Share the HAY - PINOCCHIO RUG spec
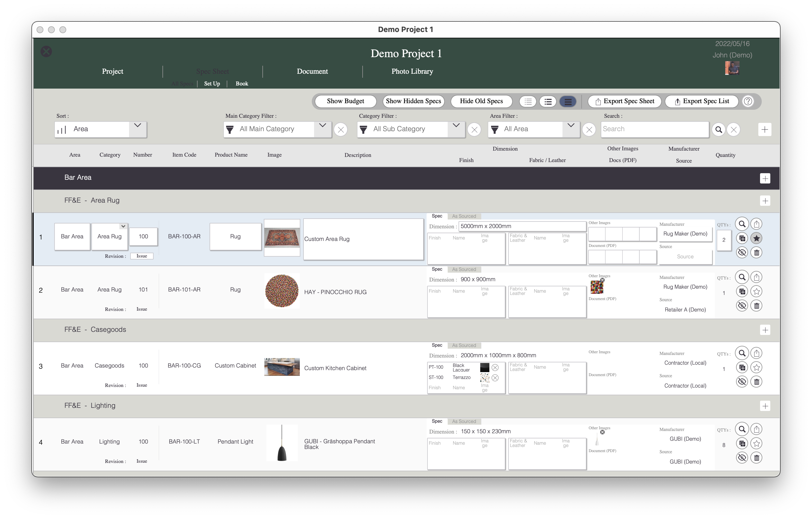Image resolution: width=812 pixels, height=519 pixels. tap(757, 277)
